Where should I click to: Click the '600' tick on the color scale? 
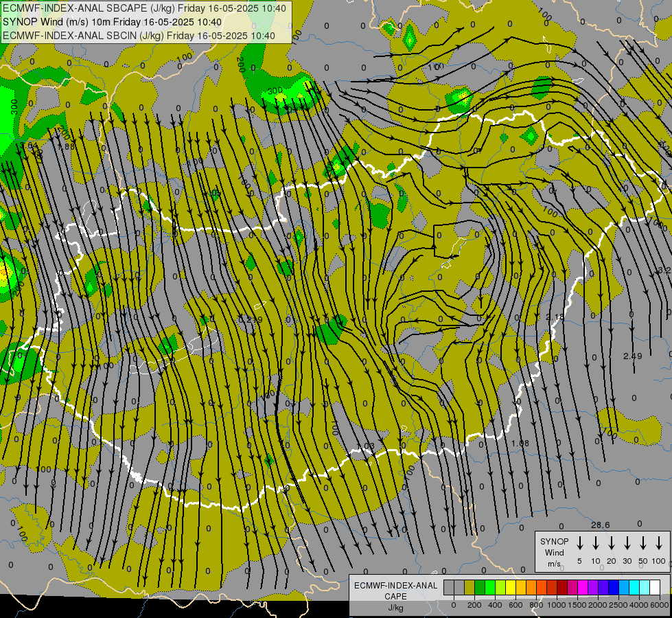(x=515, y=605)
